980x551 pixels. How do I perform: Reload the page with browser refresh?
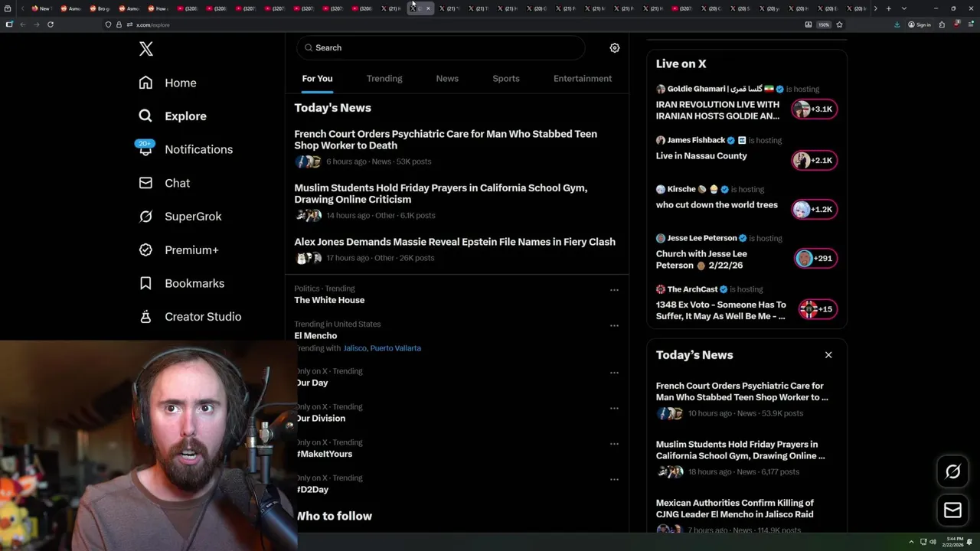51,24
